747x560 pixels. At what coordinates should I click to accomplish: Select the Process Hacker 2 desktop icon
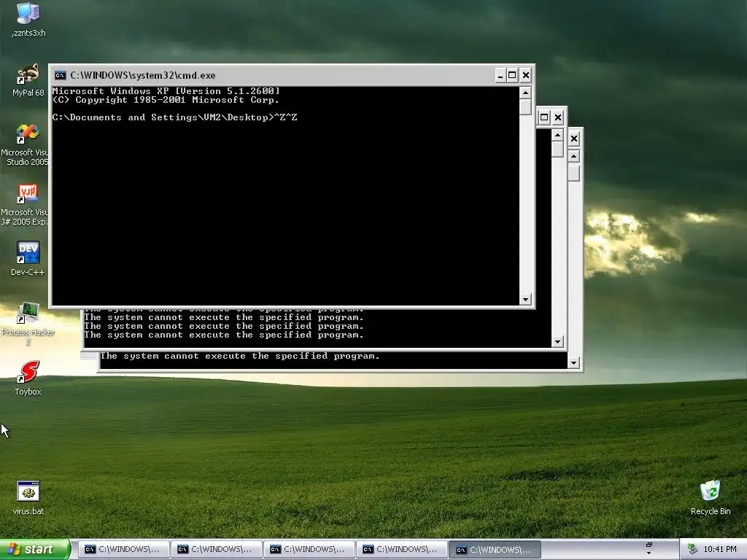[28, 324]
